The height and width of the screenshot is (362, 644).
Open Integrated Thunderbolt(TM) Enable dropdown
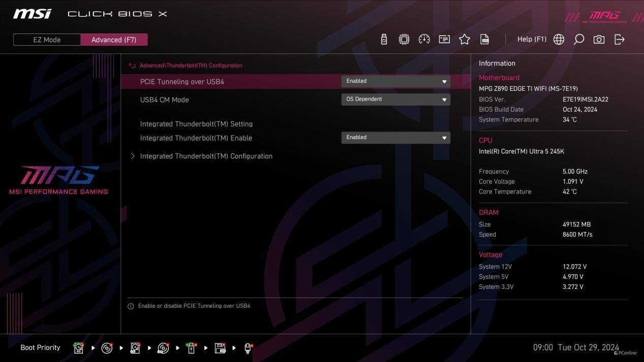click(x=395, y=138)
